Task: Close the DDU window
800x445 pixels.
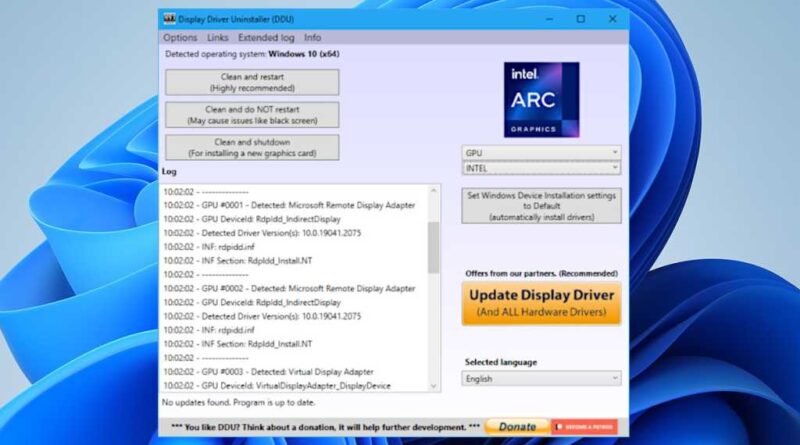Action: 612,19
